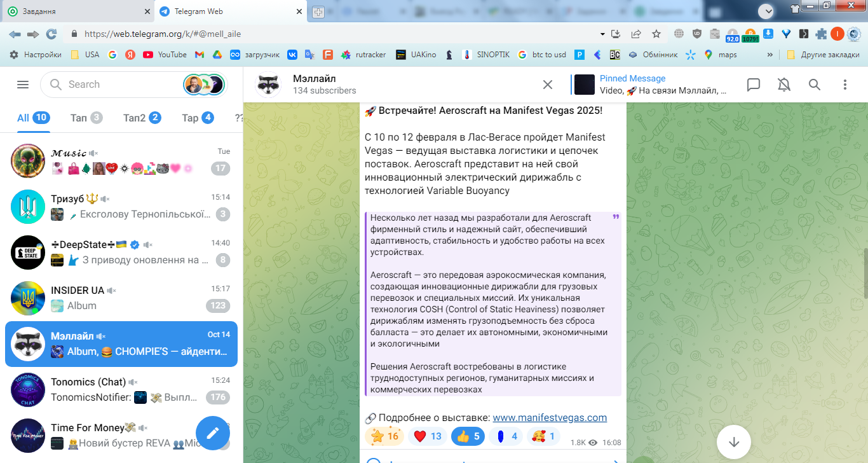Open the Time For Money chat
The width and height of the screenshot is (868, 463).
click(121, 436)
